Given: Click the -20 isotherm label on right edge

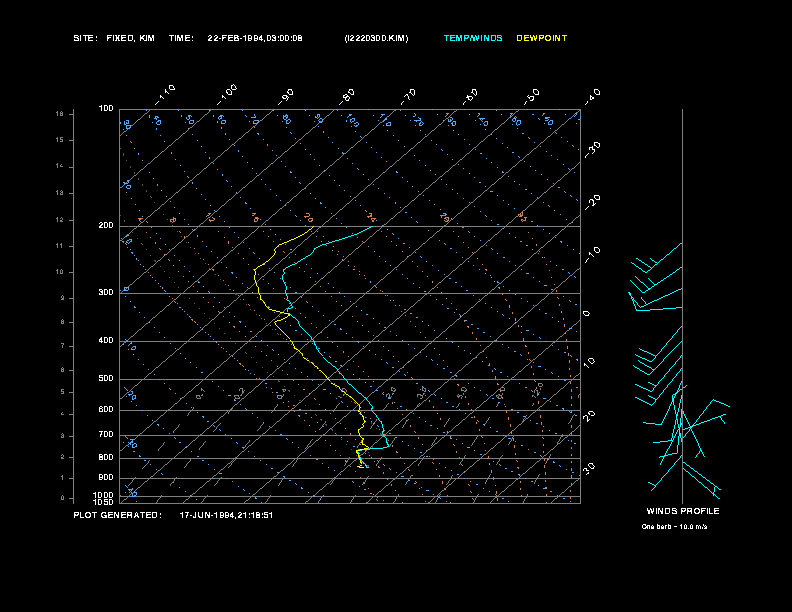Looking at the screenshot, I should pos(592,202).
